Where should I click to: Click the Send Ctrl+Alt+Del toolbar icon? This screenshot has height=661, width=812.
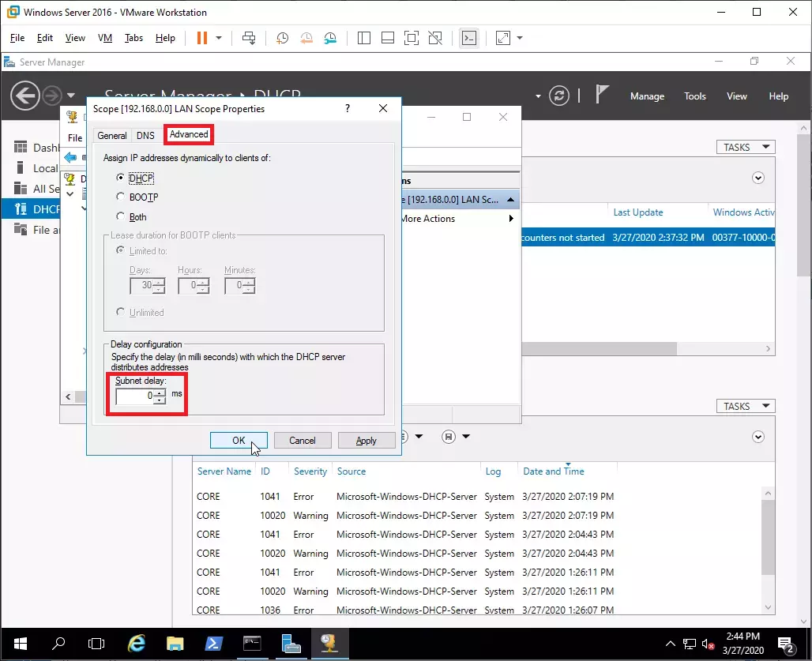tap(249, 38)
